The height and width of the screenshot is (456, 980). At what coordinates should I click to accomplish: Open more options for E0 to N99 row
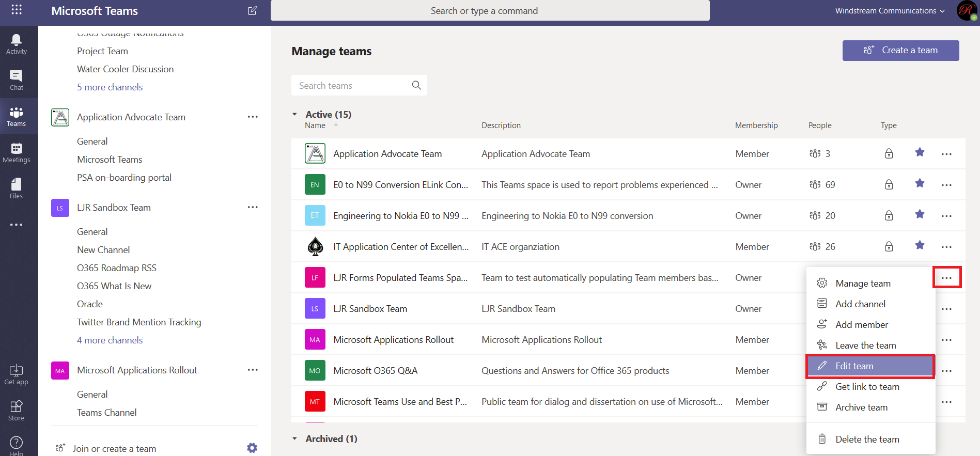click(x=946, y=185)
